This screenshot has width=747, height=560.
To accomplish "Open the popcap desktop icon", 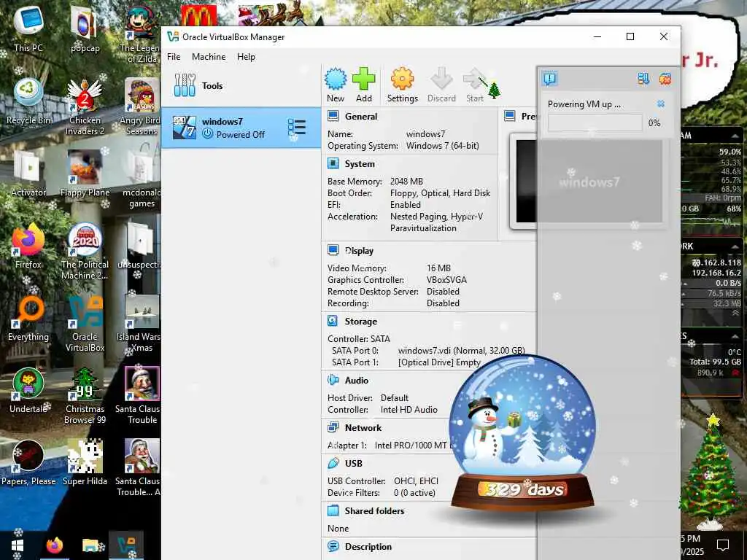I will tap(85, 28).
